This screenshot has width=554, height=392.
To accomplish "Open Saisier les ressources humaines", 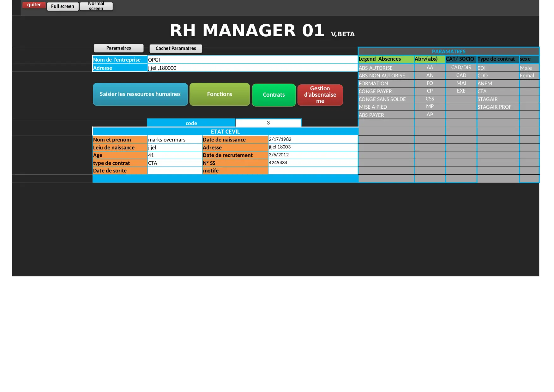I will point(140,94).
